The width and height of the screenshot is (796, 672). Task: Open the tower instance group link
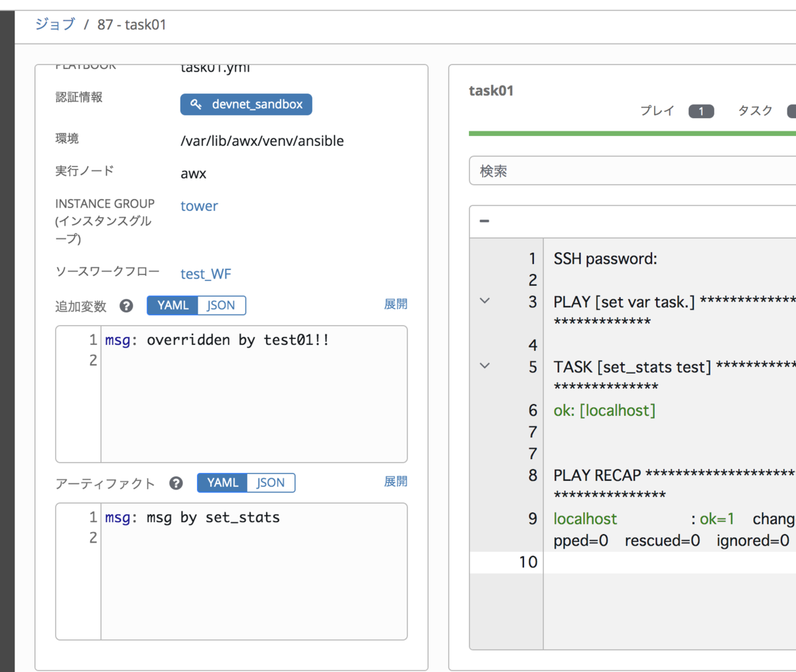[199, 206]
